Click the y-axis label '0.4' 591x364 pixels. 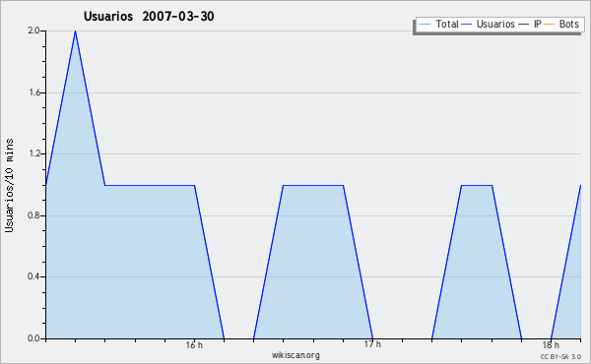(x=33, y=276)
